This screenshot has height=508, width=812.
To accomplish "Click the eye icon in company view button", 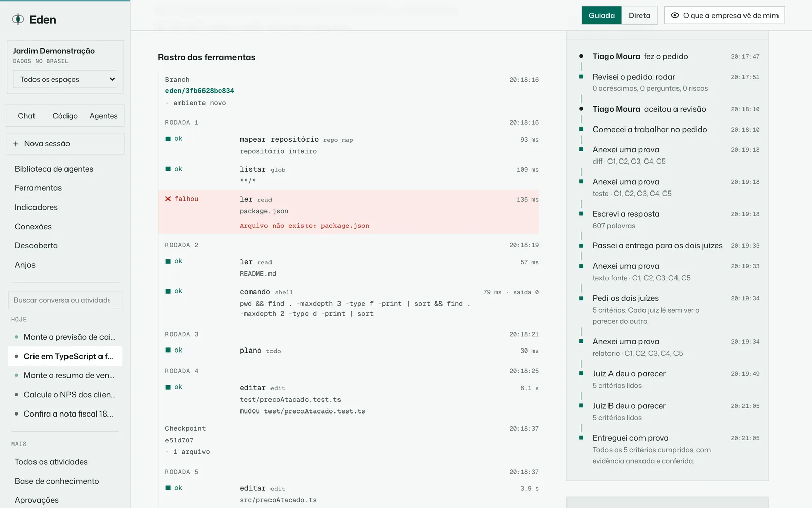I will pyautogui.click(x=675, y=15).
